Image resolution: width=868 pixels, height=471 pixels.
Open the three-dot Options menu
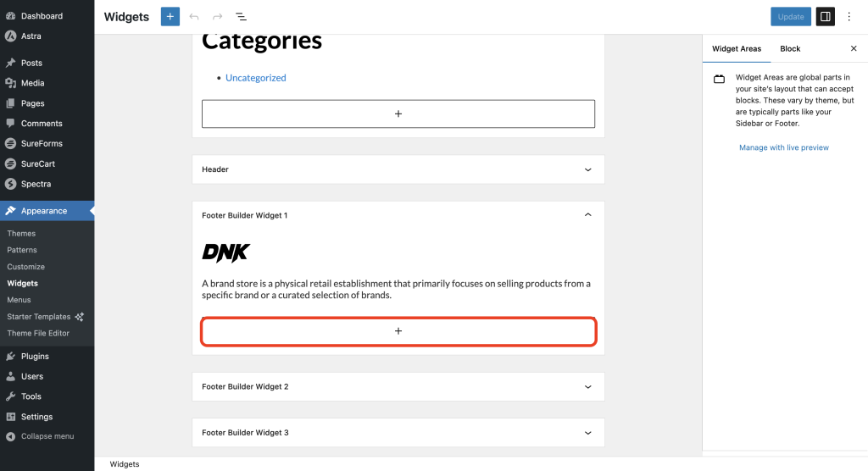click(849, 17)
